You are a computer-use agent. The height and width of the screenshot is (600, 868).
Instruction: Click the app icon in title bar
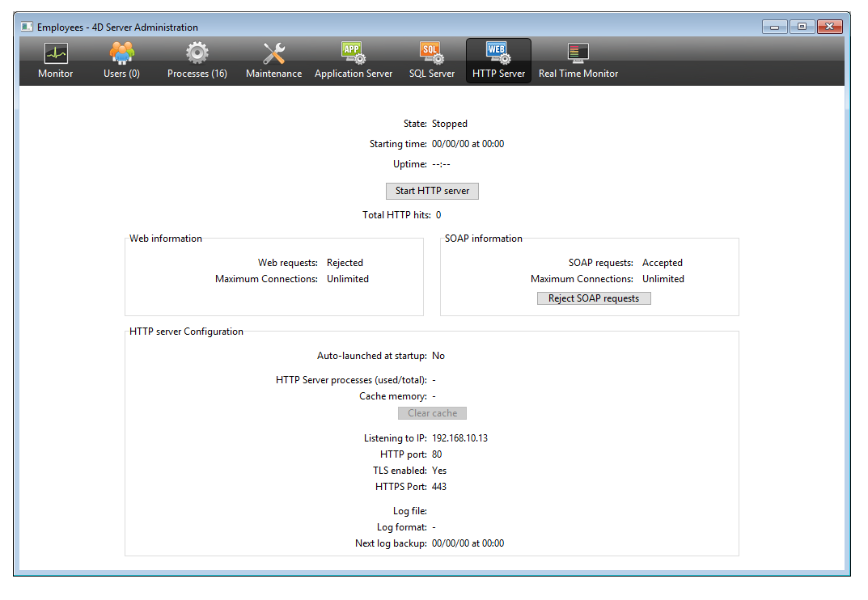pos(27,27)
